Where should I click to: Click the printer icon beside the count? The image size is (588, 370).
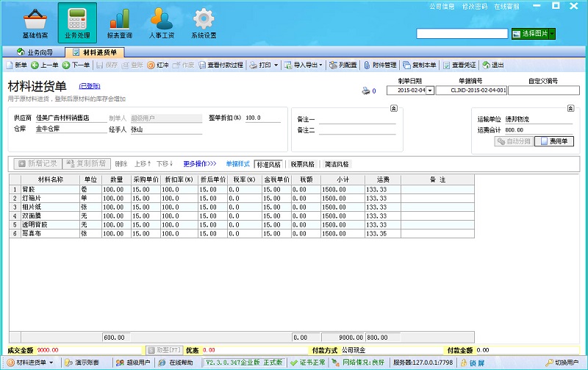tap(365, 91)
